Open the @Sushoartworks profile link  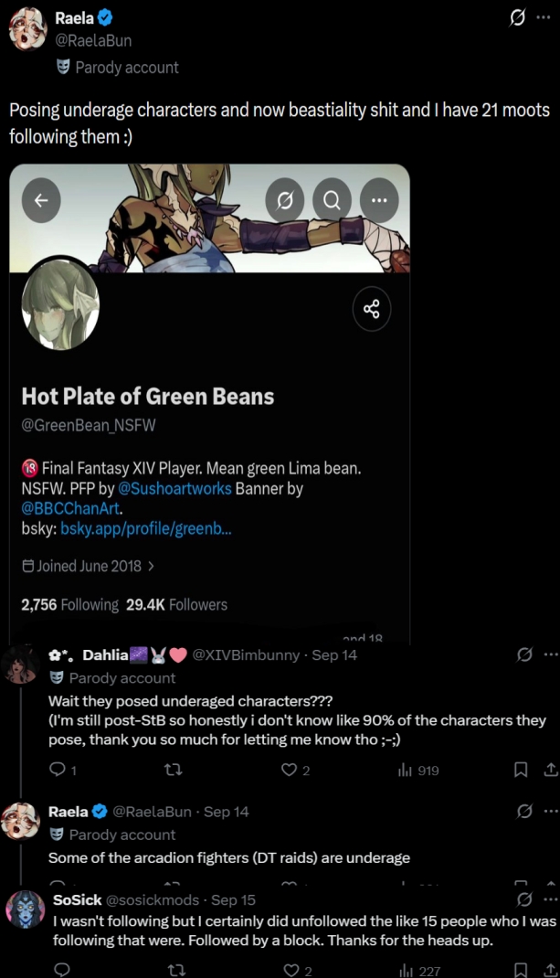[174, 488]
